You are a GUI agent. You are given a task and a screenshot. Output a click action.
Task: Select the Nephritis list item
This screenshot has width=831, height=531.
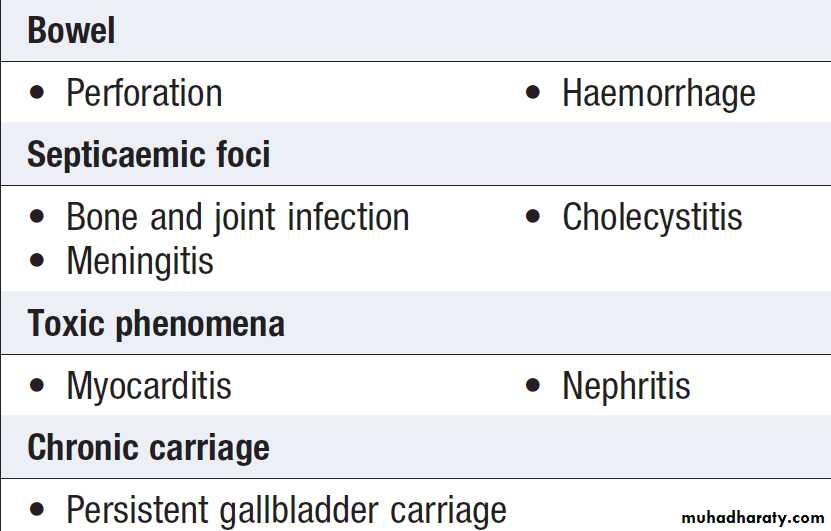coord(626,387)
